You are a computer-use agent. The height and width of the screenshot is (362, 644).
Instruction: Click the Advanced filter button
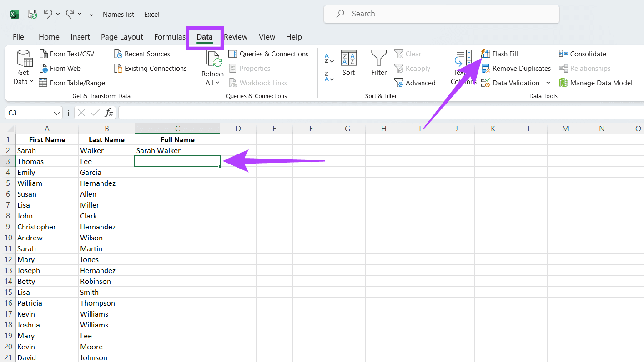coord(415,83)
